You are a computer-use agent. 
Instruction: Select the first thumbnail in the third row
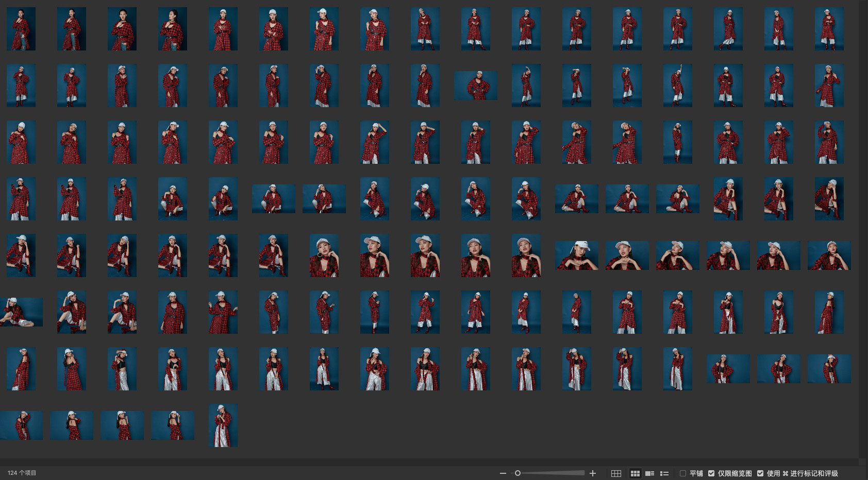click(21, 142)
